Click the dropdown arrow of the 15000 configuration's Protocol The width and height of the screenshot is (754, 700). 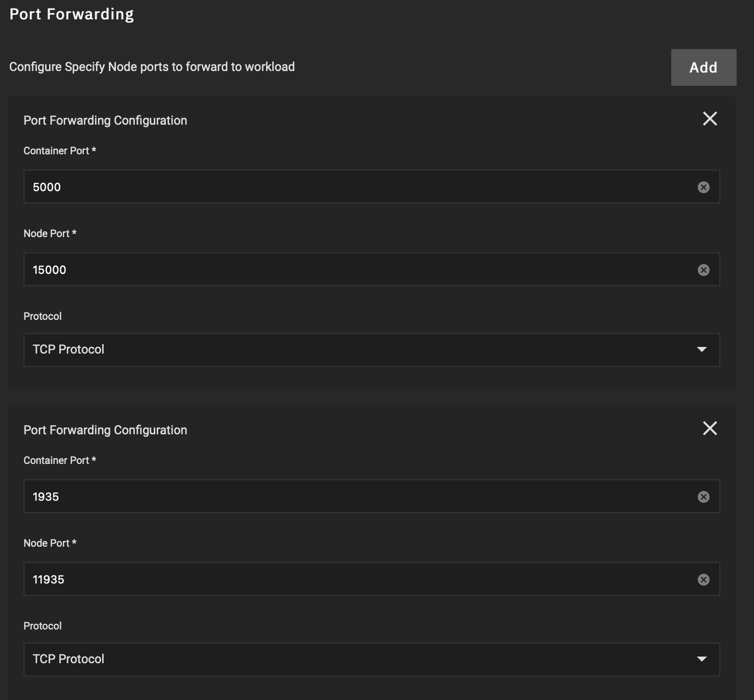click(x=701, y=350)
